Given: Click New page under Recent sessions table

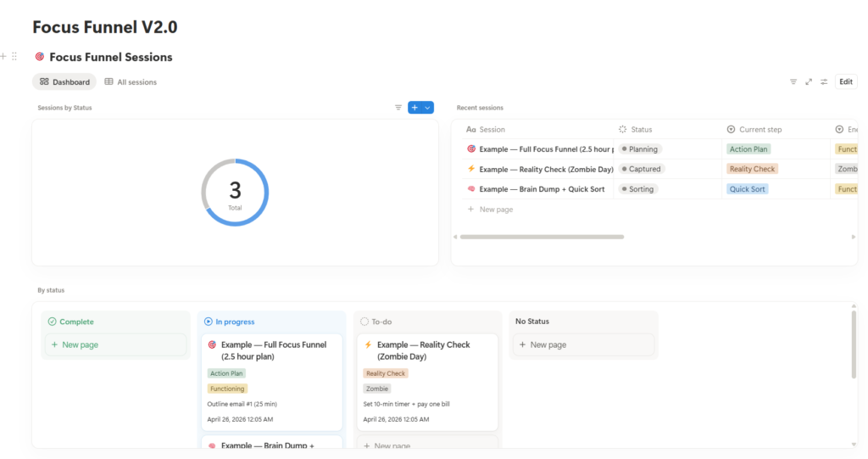Looking at the screenshot, I should click(491, 209).
